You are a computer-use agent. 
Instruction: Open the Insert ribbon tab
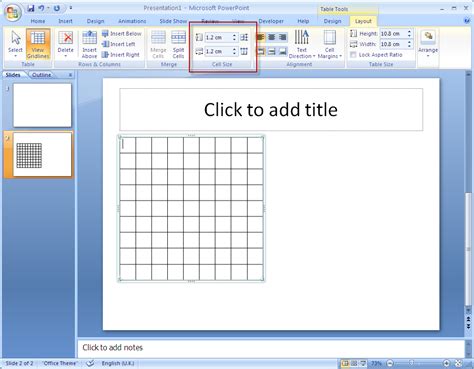click(x=65, y=21)
